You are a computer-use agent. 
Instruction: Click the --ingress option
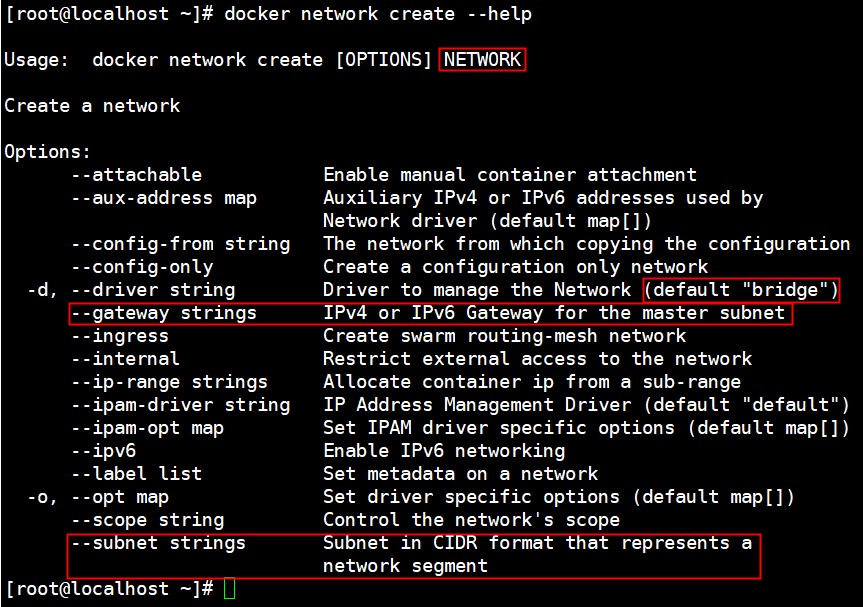(x=120, y=336)
